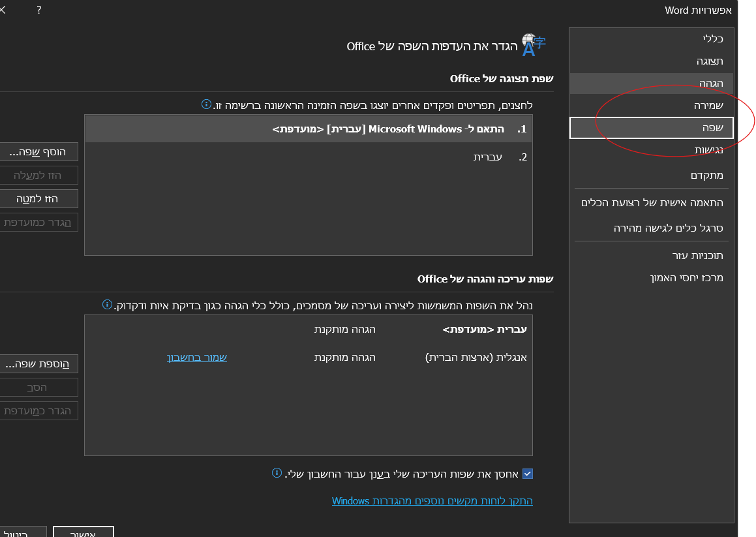Click the Office language preferences header icon

pos(533,45)
